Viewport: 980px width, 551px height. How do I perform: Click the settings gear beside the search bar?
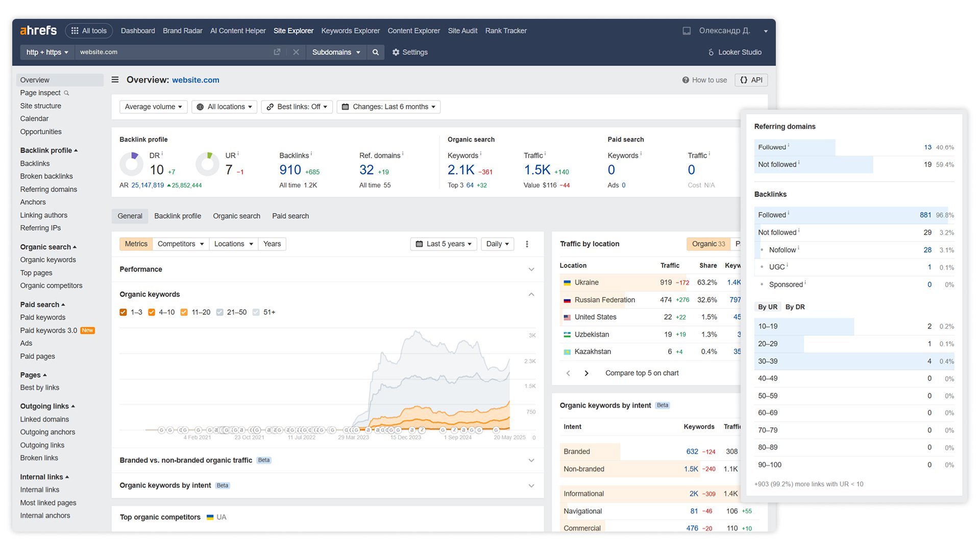pyautogui.click(x=396, y=52)
